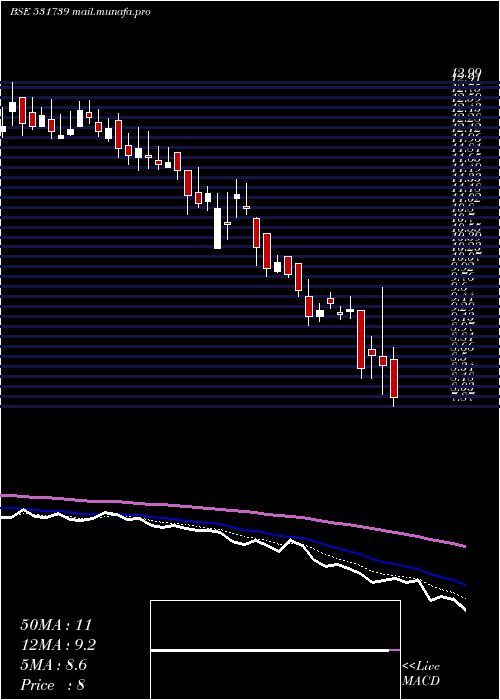The height and width of the screenshot is (700, 500).
Task: Click the tall white candlestick mid-chart
Action: [x=217, y=228]
